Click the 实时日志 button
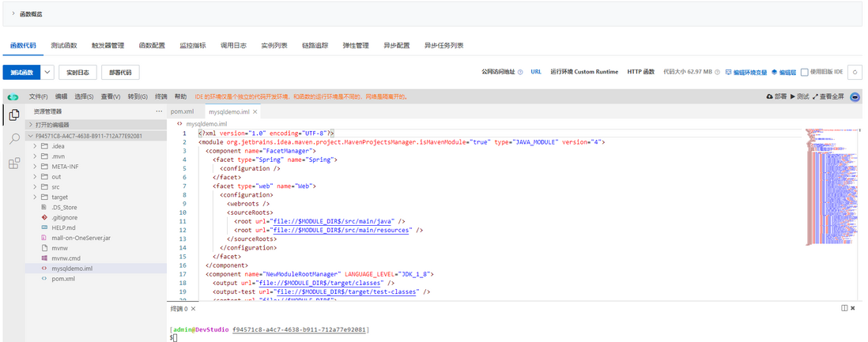Viewport: 868px width, 342px height. [x=78, y=72]
